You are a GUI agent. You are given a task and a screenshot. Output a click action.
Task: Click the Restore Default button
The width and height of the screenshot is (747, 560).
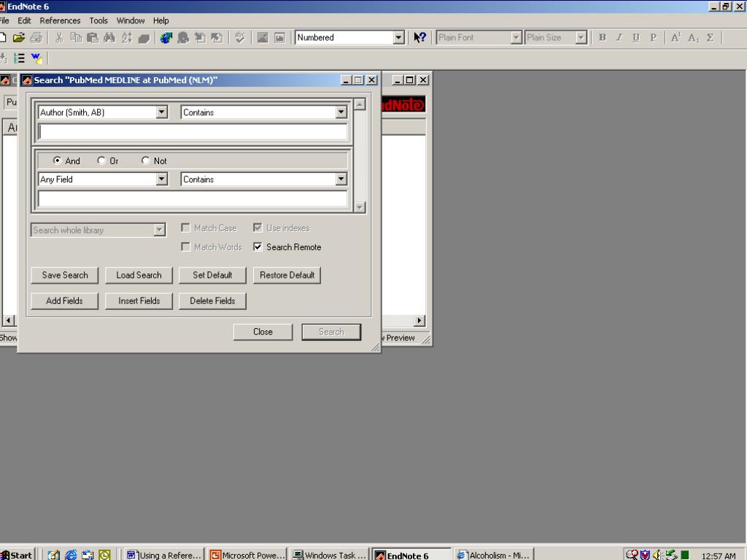[287, 275]
